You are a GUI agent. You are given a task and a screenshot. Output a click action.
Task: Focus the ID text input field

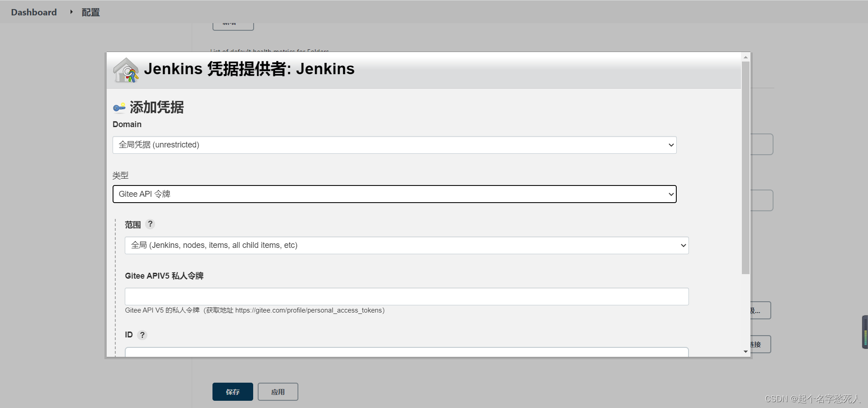tap(406, 352)
